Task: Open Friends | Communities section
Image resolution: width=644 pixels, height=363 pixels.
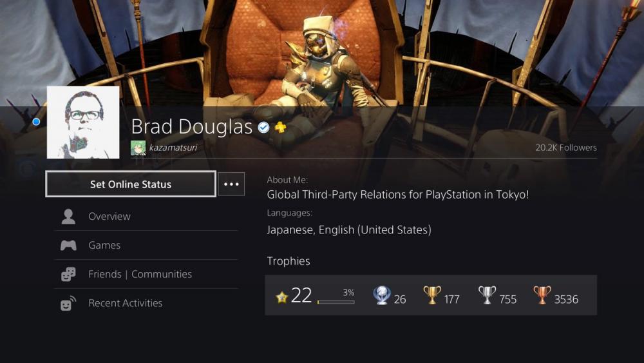Action: pos(146,274)
